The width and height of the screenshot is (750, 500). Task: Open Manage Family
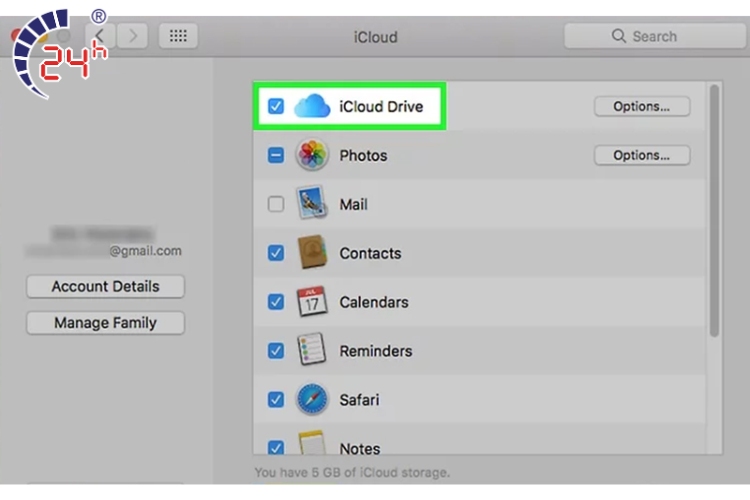[105, 323]
